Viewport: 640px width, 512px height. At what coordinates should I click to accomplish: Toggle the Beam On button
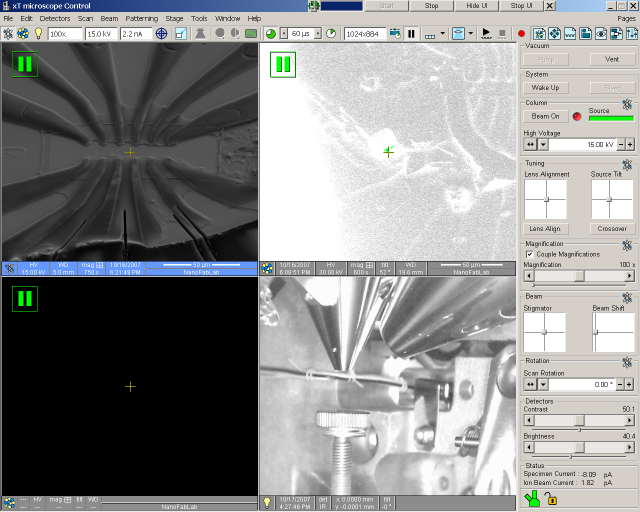[545, 116]
